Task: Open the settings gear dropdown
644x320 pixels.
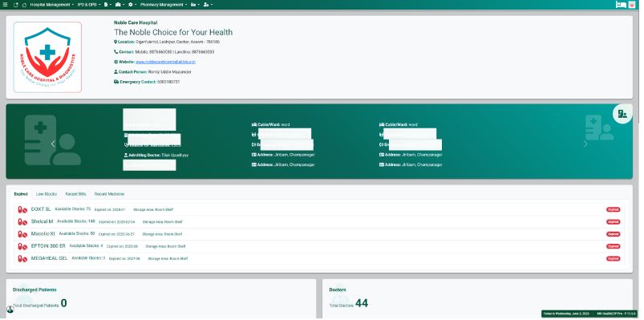Action: tap(132, 5)
